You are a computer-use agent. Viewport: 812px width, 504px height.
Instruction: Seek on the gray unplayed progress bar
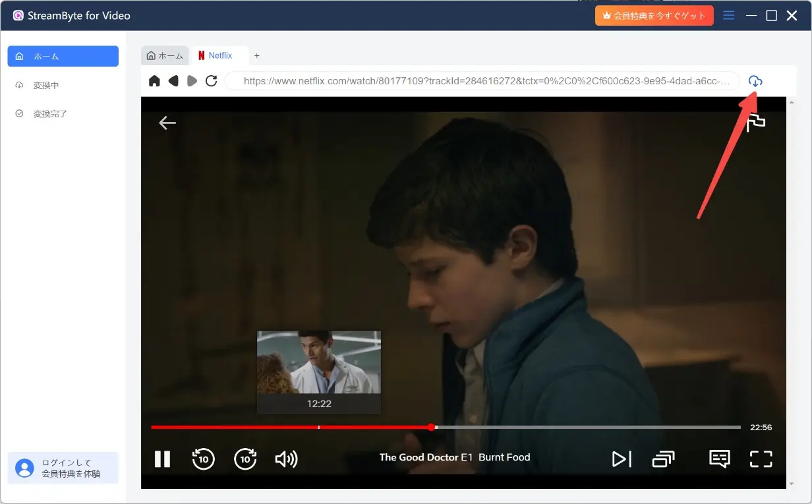point(588,427)
